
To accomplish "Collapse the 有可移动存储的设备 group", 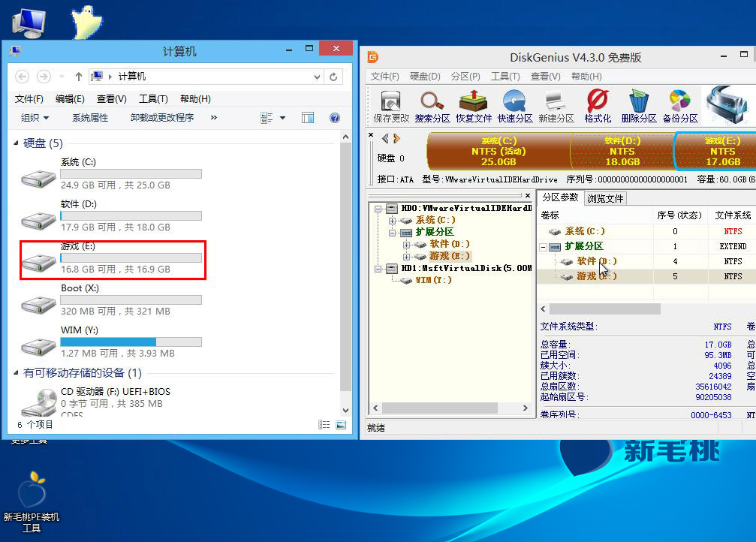I will pyautogui.click(x=16, y=373).
